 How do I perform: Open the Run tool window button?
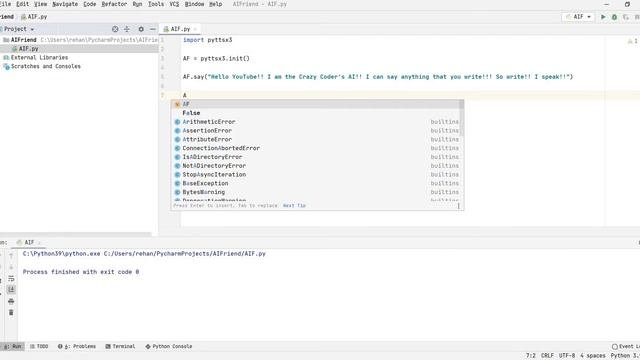(x=12, y=347)
